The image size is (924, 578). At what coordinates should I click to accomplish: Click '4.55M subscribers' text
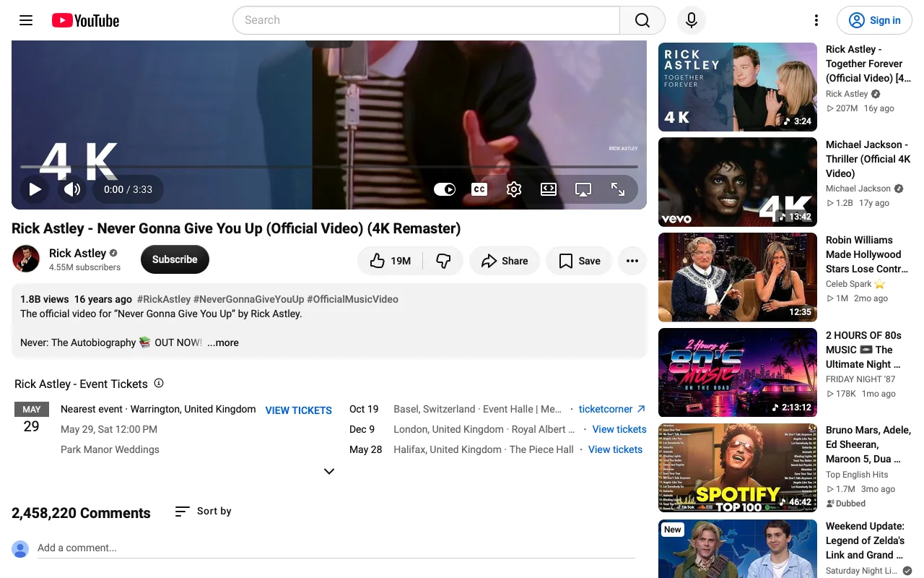tap(84, 267)
